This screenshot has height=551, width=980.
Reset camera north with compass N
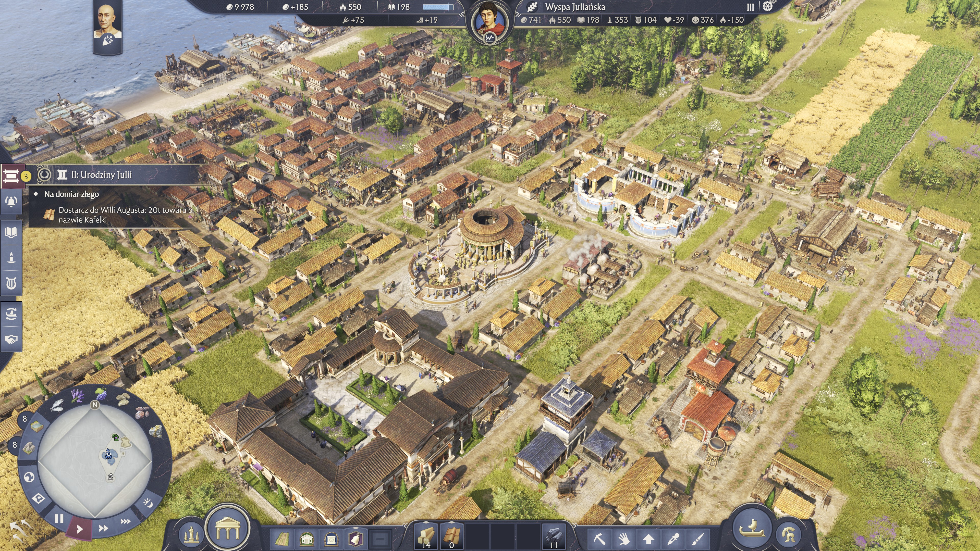pos(95,405)
